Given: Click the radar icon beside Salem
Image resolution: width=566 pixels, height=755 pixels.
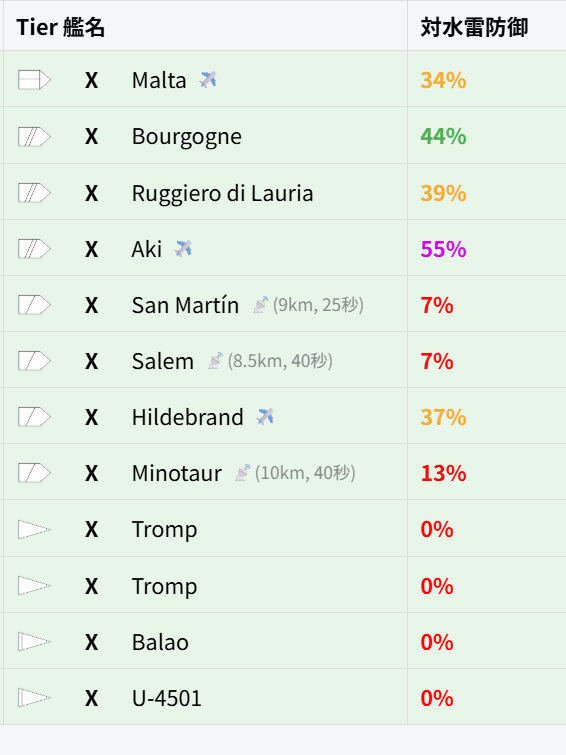Looking at the screenshot, I should pyautogui.click(x=215, y=361).
